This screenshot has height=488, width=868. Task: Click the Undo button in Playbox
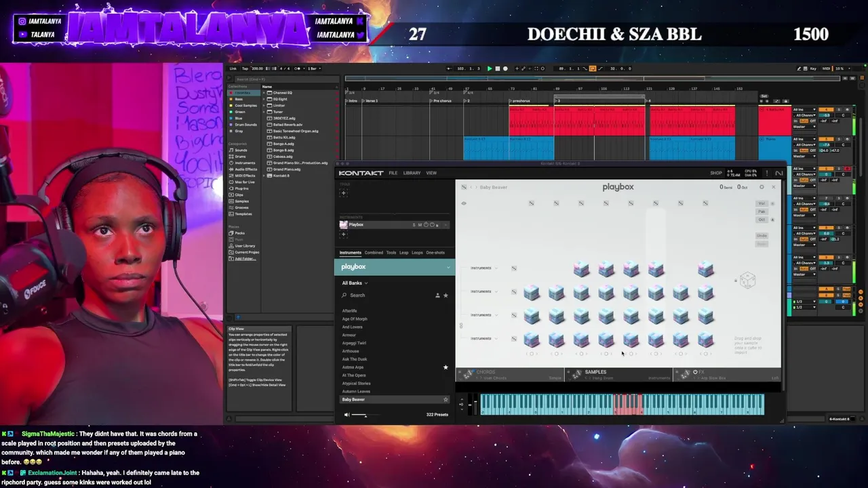click(762, 236)
